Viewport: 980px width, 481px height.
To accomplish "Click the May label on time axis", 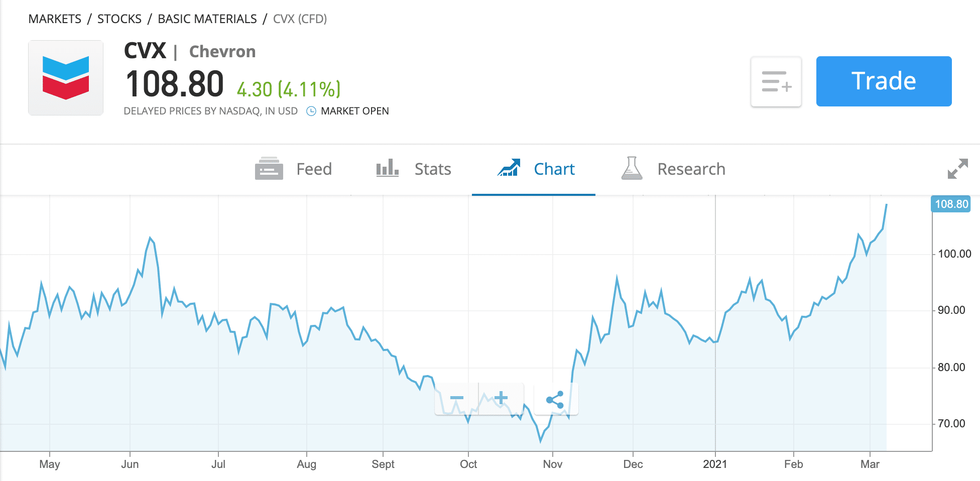I will coord(50,464).
